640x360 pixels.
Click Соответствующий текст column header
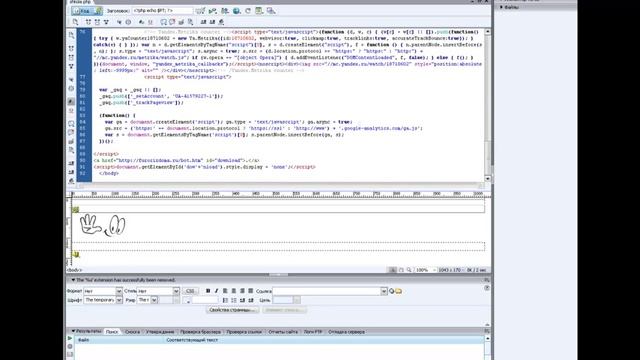point(192,340)
